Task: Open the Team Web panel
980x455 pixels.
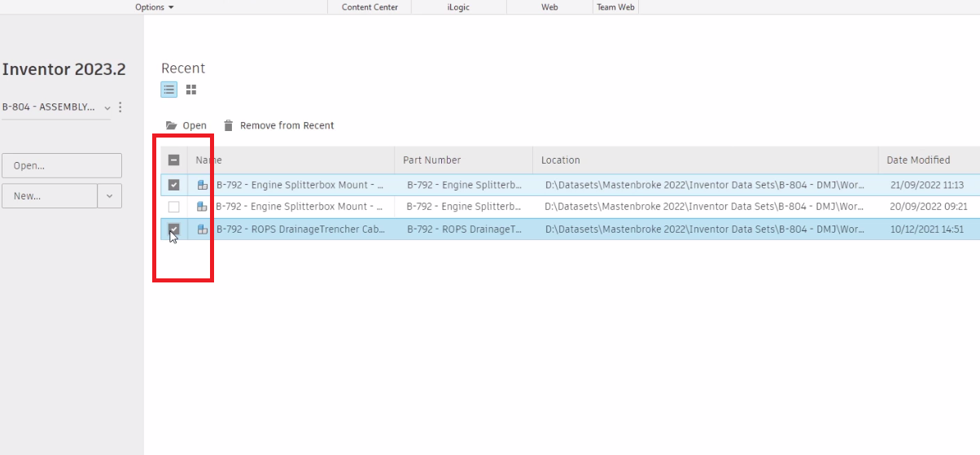Action: point(615,7)
